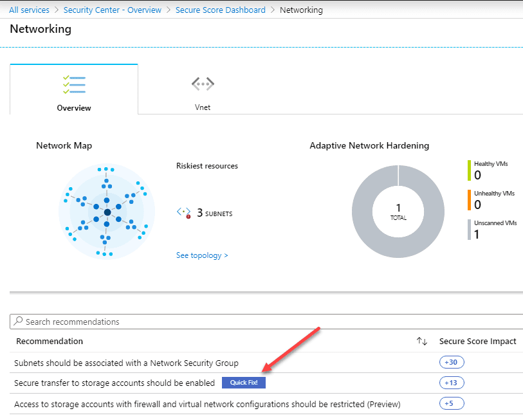
Task: Click the Vnet network icon
Action: (202, 84)
